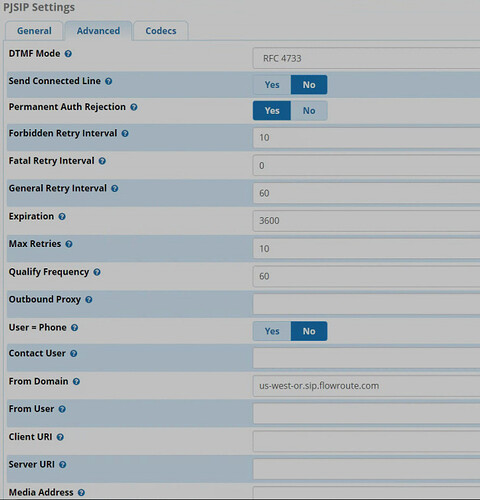
Task: Show help for Media Address
Action: 81,492
